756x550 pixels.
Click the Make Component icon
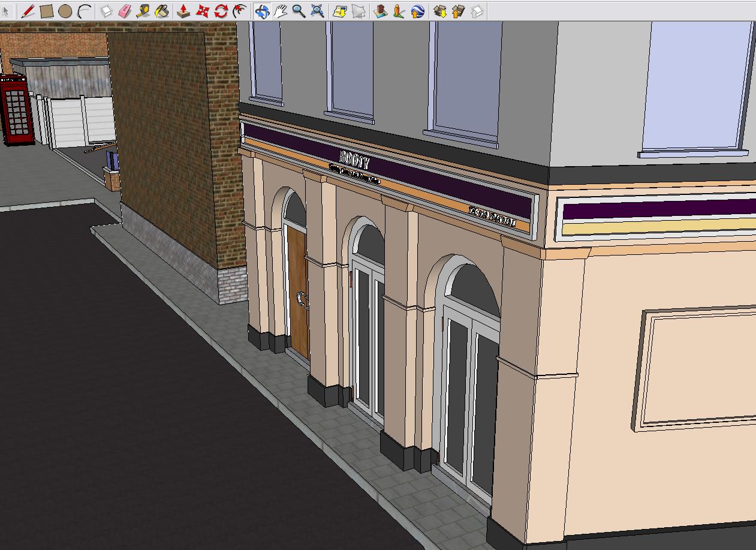(106, 11)
